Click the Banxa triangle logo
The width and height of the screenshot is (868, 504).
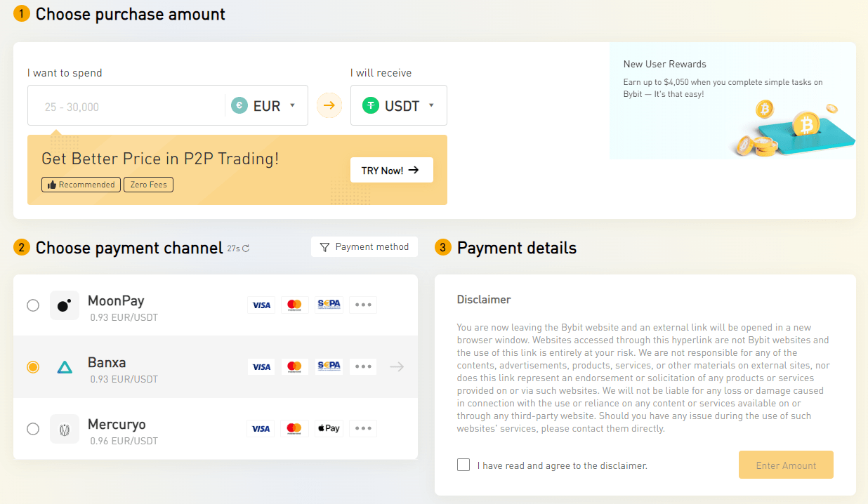point(65,366)
